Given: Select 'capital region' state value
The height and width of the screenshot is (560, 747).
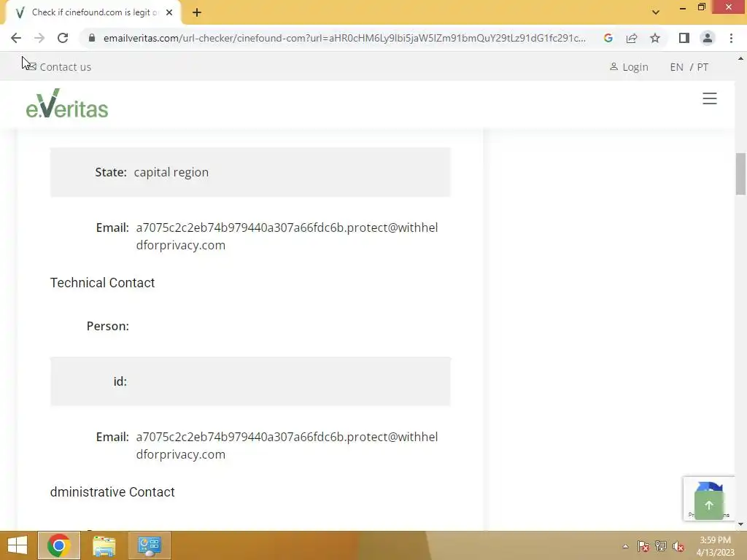Looking at the screenshot, I should click(171, 172).
